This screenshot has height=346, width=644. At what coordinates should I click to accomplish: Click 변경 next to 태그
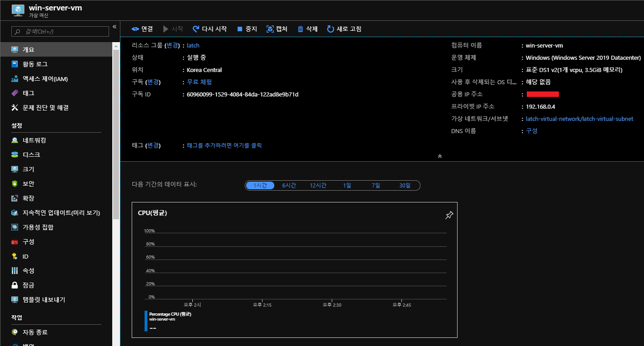[153, 145]
